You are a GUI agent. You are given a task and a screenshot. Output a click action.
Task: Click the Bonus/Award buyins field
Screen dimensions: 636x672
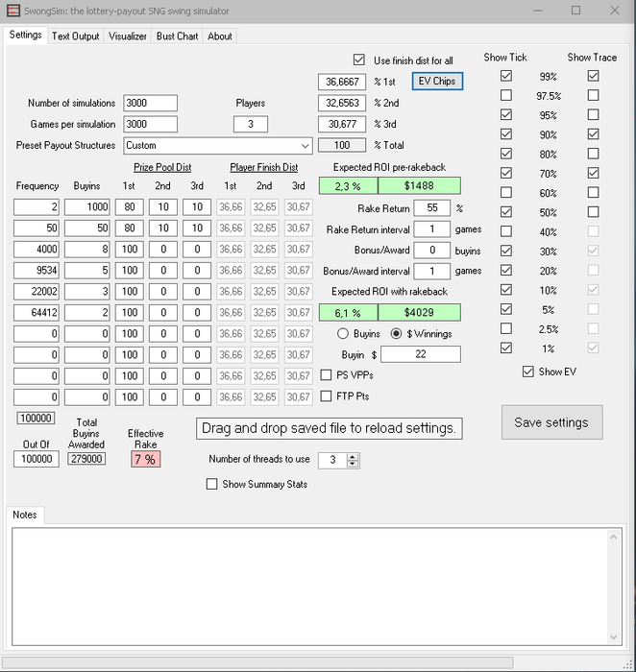pos(432,251)
